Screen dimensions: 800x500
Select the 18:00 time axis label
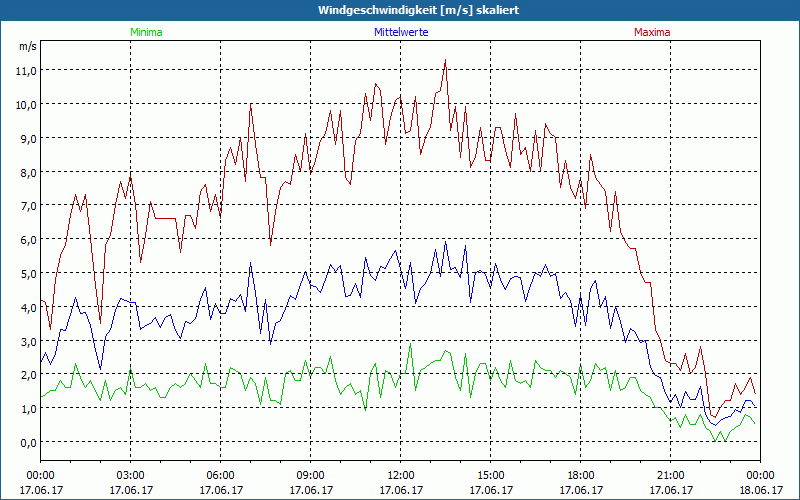pos(580,475)
